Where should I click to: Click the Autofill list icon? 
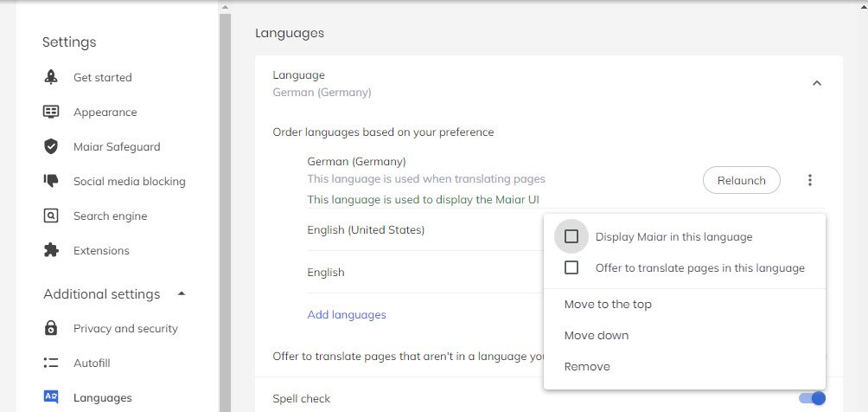tap(51, 363)
